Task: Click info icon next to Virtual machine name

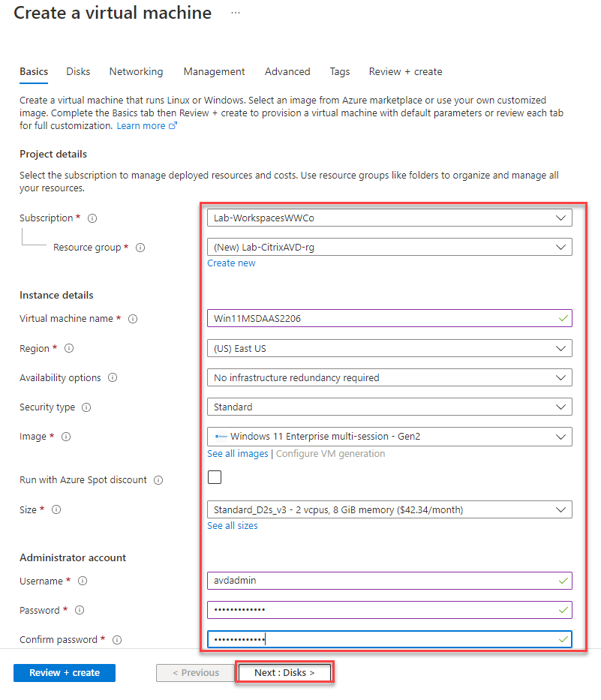Action: coord(133,319)
